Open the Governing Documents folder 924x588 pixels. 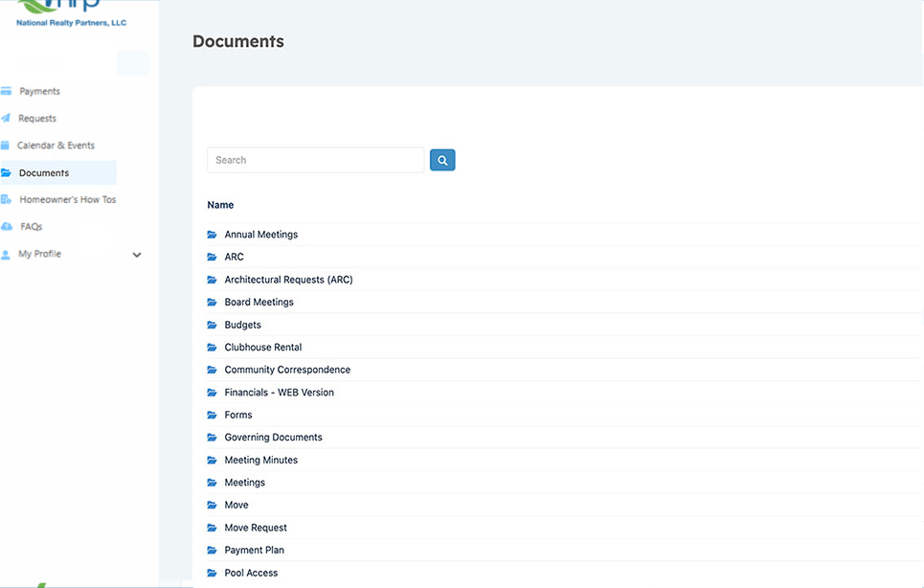(273, 437)
